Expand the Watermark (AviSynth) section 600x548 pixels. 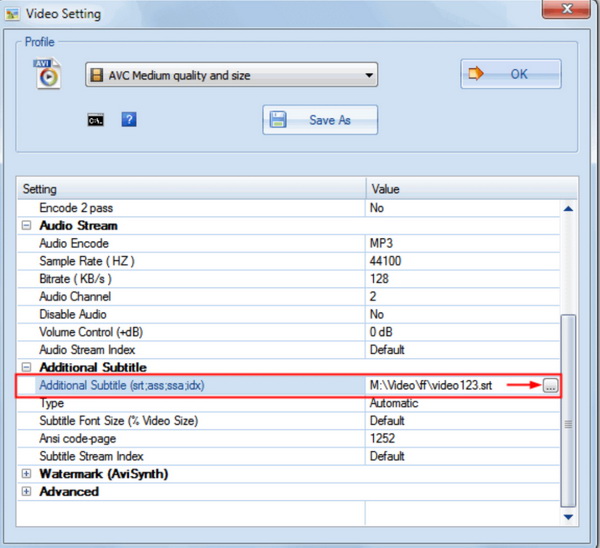26,474
